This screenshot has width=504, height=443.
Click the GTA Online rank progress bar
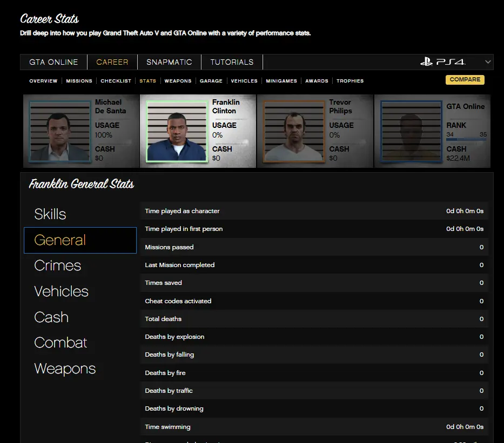[466, 140]
